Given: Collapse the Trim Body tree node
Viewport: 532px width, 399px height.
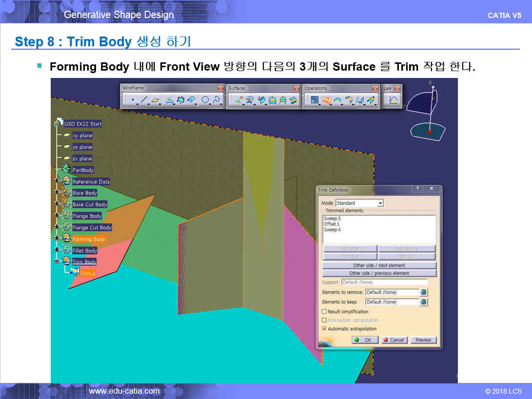Looking at the screenshot, I should click(x=57, y=262).
